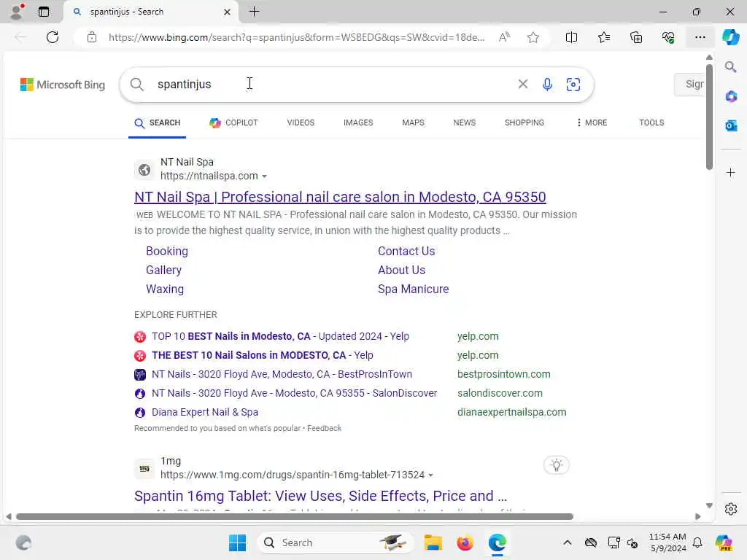Image resolution: width=747 pixels, height=560 pixels.
Task: Add this page to favorites star
Action: (x=533, y=37)
